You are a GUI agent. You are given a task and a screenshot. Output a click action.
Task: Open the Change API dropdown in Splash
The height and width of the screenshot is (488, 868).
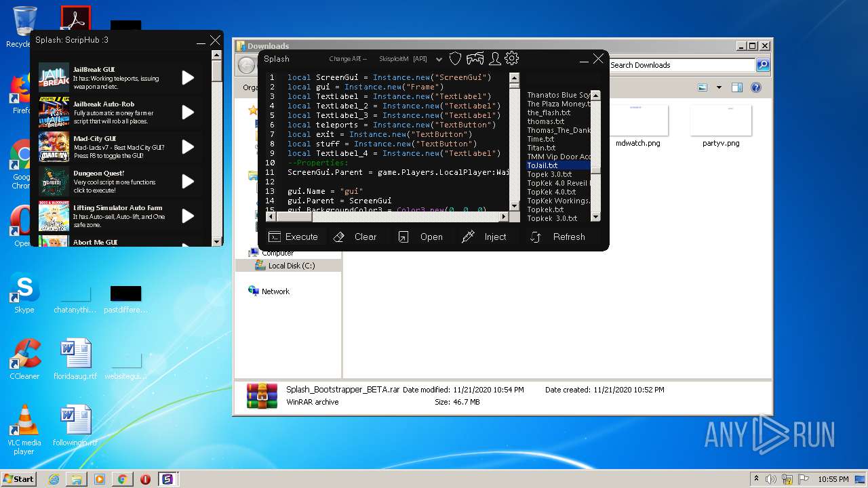click(439, 60)
